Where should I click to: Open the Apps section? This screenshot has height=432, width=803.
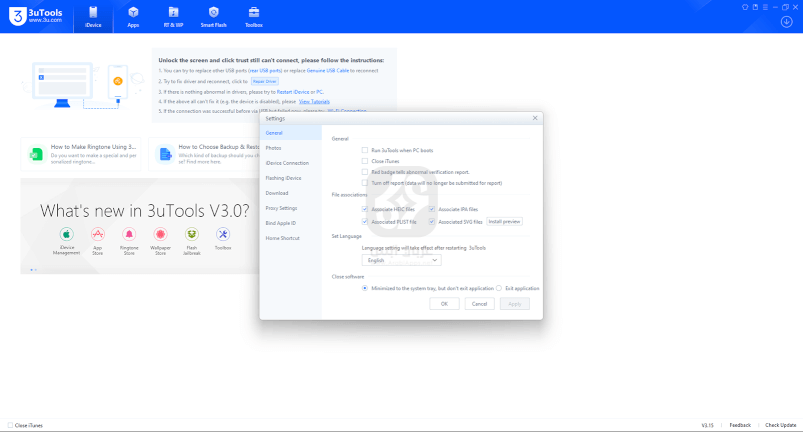click(x=133, y=16)
